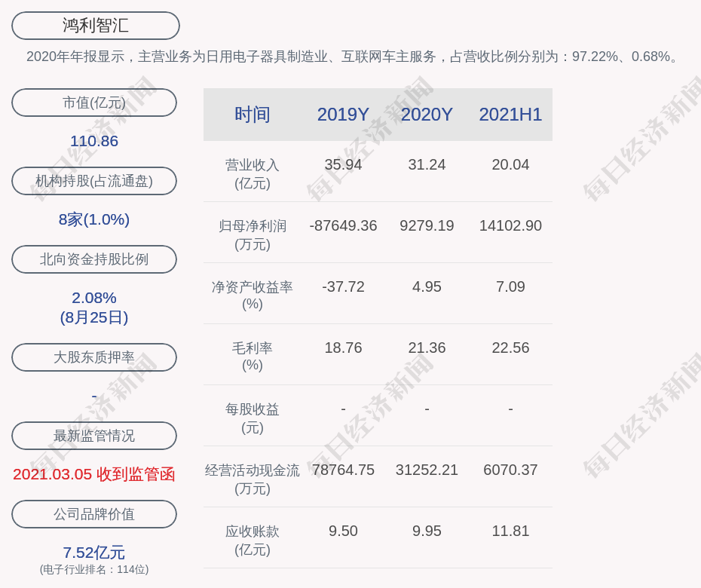The height and width of the screenshot is (588, 701).
Task: Switch to the 2021H1 column header
Action: pyautogui.click(x=510, y=115)
